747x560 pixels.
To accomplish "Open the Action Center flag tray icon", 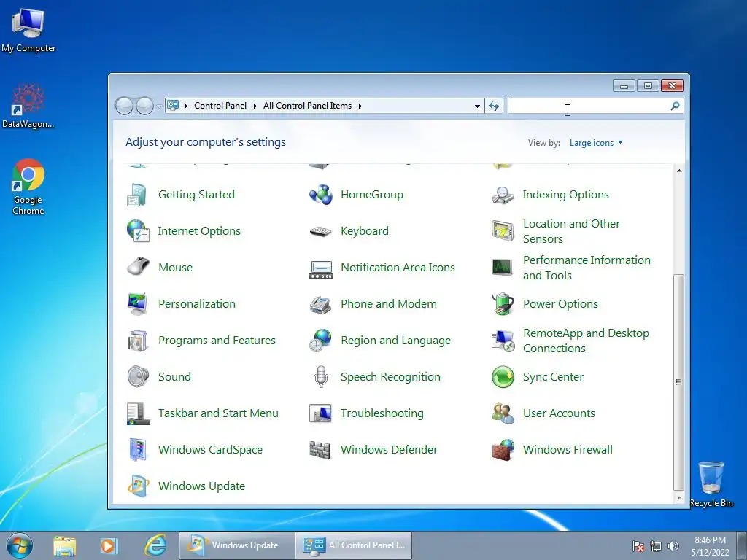I will (638, 546).
